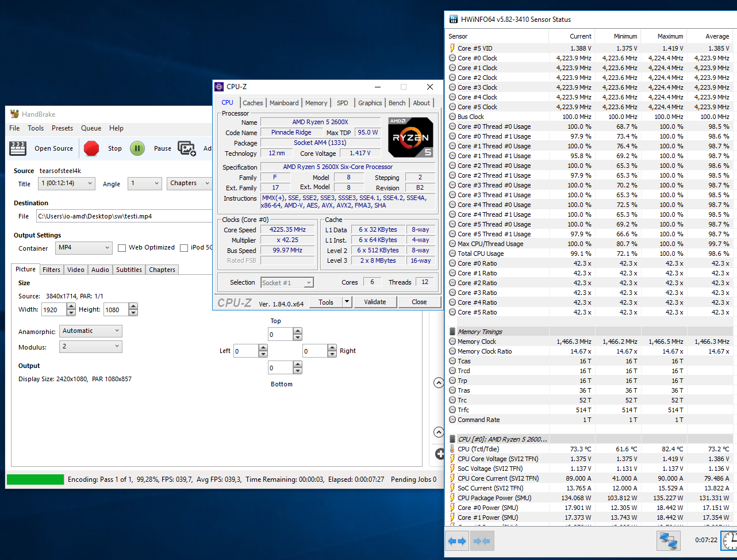Click the green Pause icon in HandBrake
Screen dimensions: 737x560
[137, 148]
